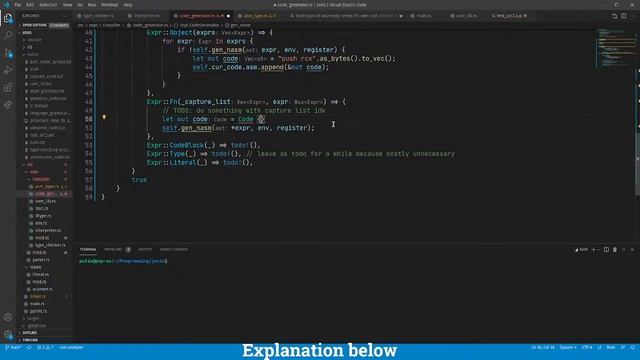Select the code_generator.rs editor tab

point(202,16)
